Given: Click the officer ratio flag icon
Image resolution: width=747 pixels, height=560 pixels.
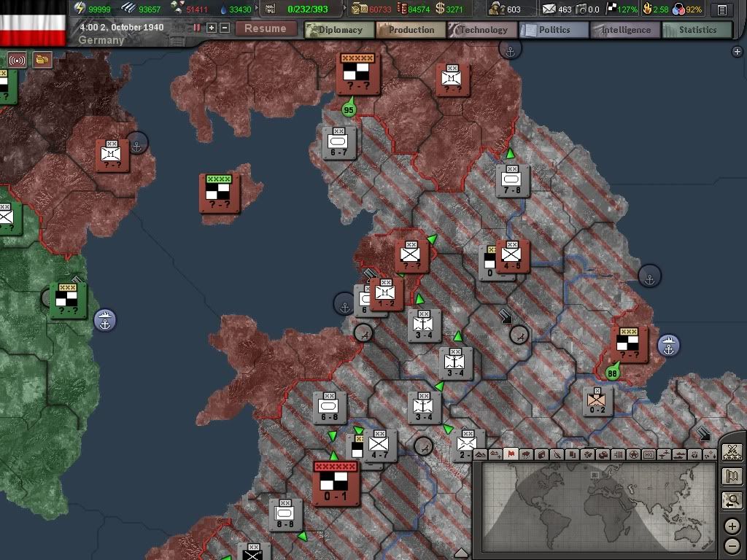Looking at the screenshot, I should click(x=611, y=8).
